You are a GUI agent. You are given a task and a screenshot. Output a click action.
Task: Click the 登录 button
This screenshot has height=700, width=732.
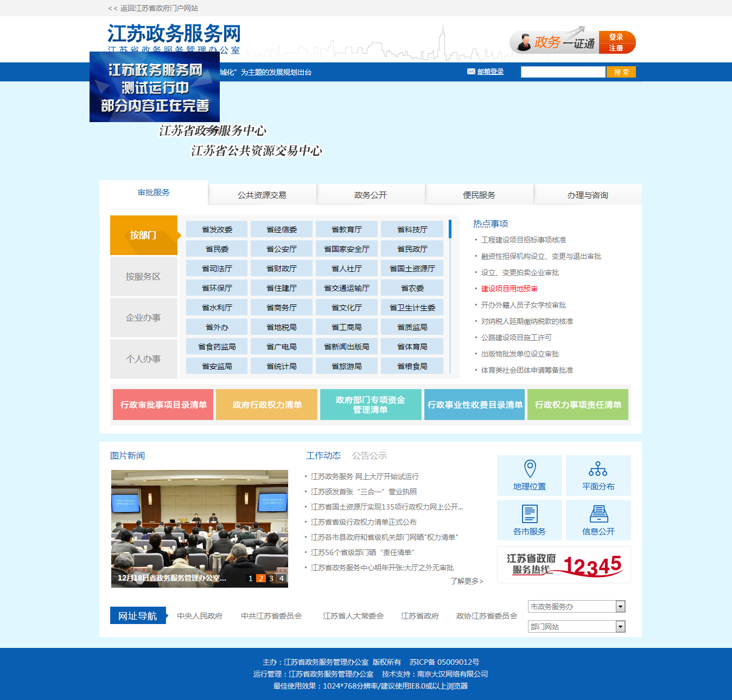pos(616,37)
